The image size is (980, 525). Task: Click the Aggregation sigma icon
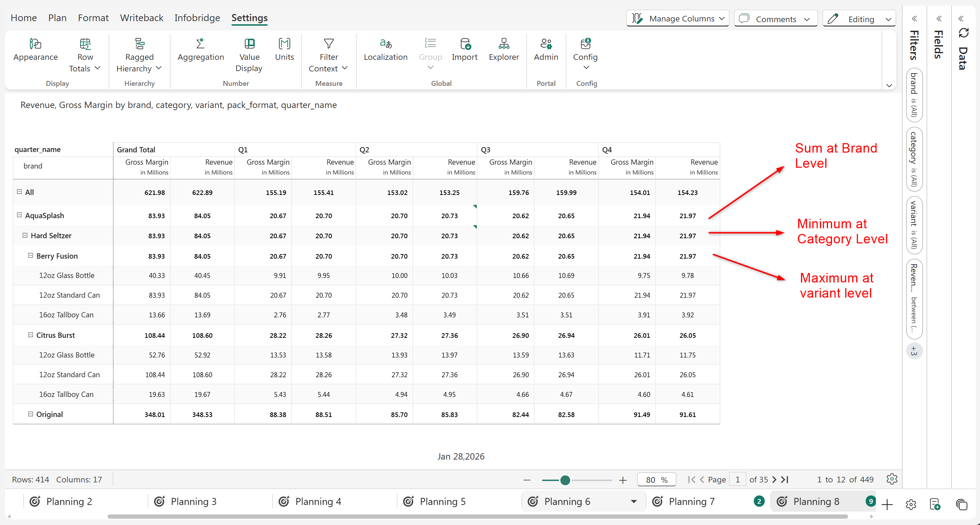click(201, 44)
